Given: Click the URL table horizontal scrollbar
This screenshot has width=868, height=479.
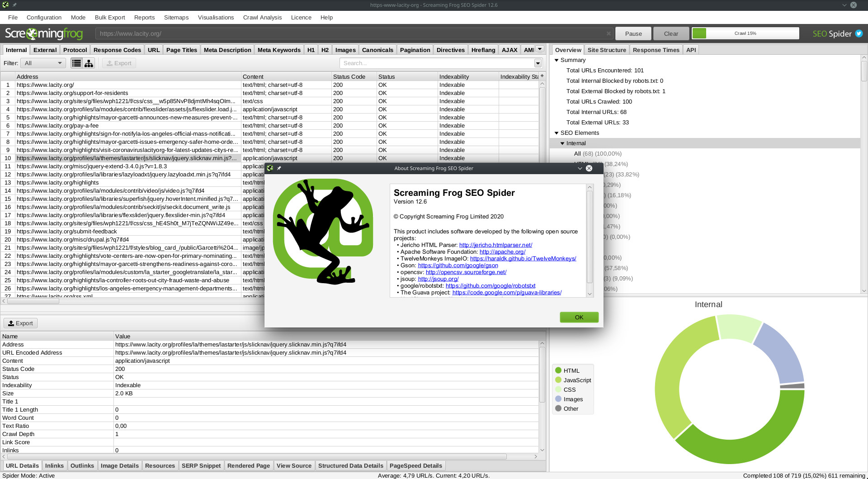Looking at the screenshot, I should [33, 301].
